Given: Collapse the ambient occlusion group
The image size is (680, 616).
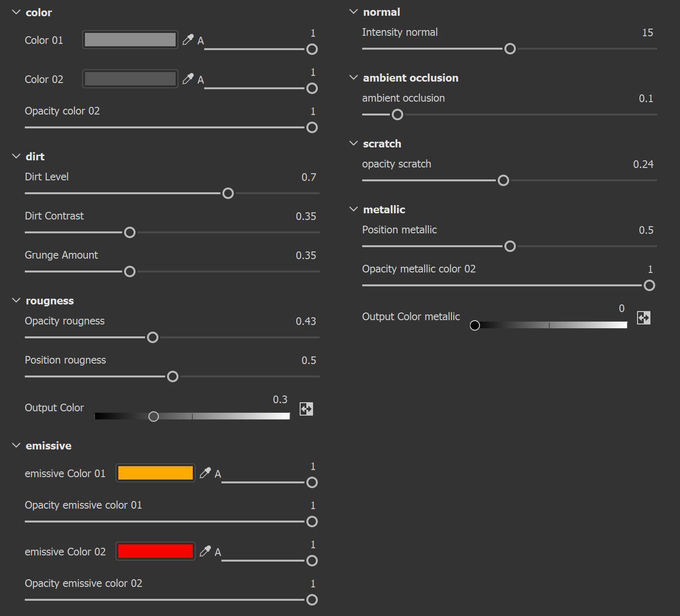Looking at the screenshot, I should 354,78.
